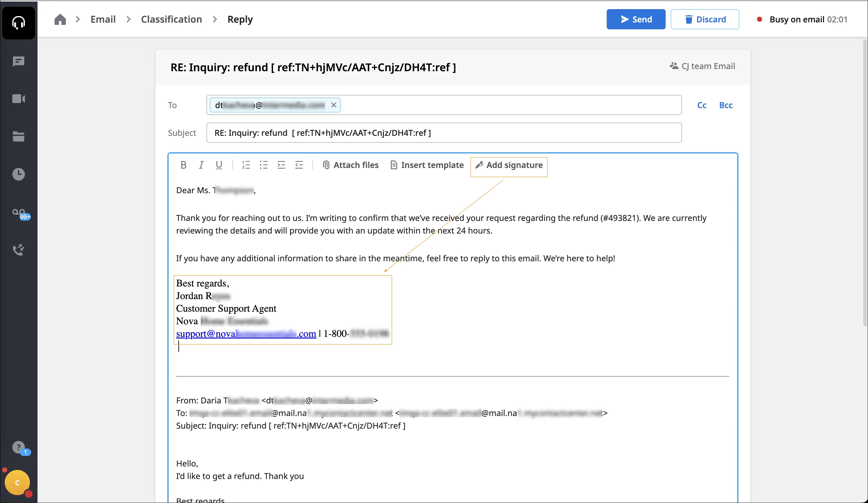Screen dimensions: 868x503
Task: Increase paragraph indent
Action: point(281,165)
